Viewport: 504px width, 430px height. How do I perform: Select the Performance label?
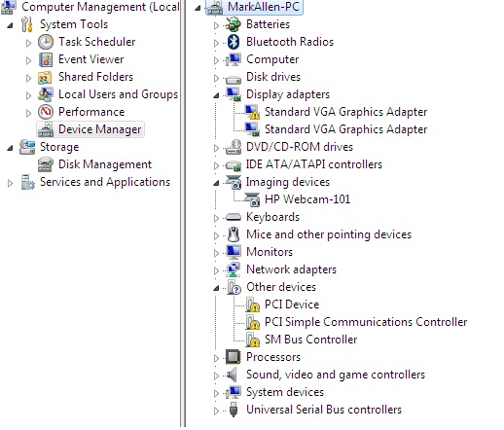click(x=91, y=112)
